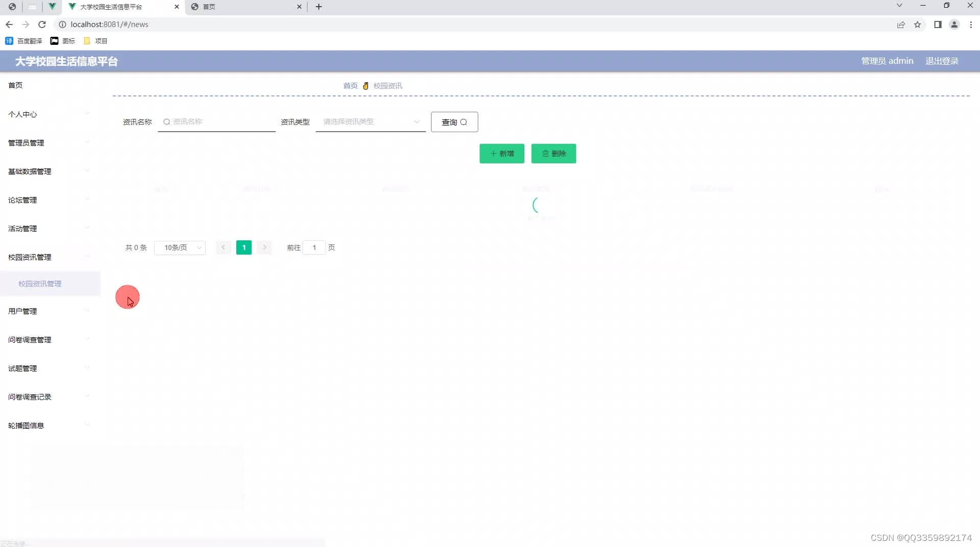Click the site info icon before URL
980x547 pixels.
click(62, 24)
